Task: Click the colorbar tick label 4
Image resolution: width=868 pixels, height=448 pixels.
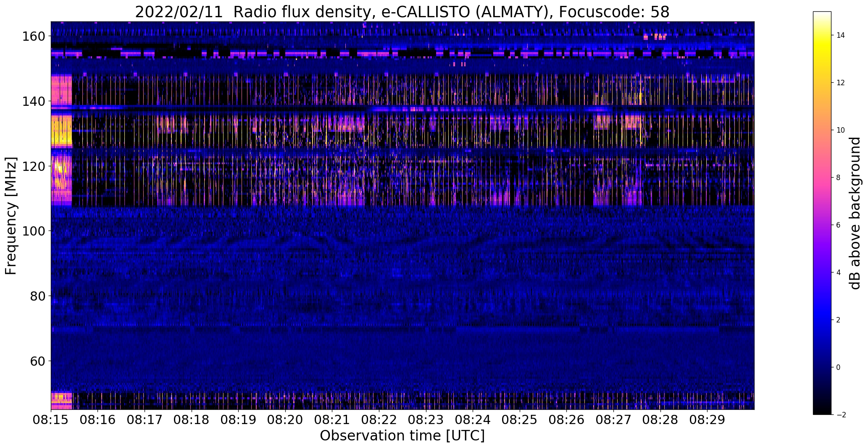Action: coord(838,272)
